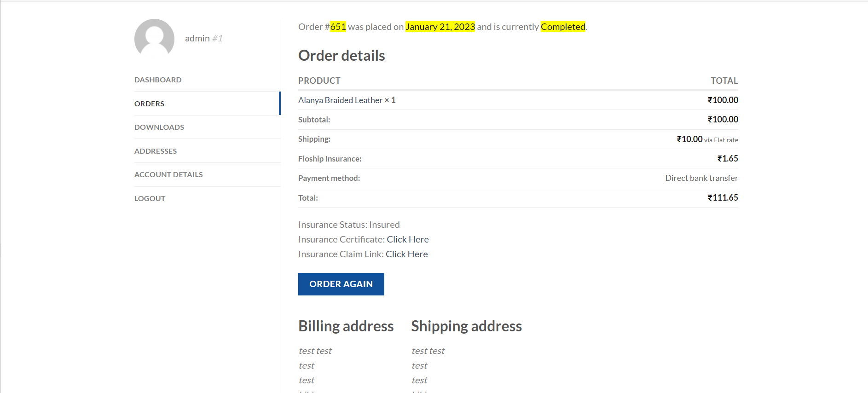Go to the Orders section

tap(149, 104)
